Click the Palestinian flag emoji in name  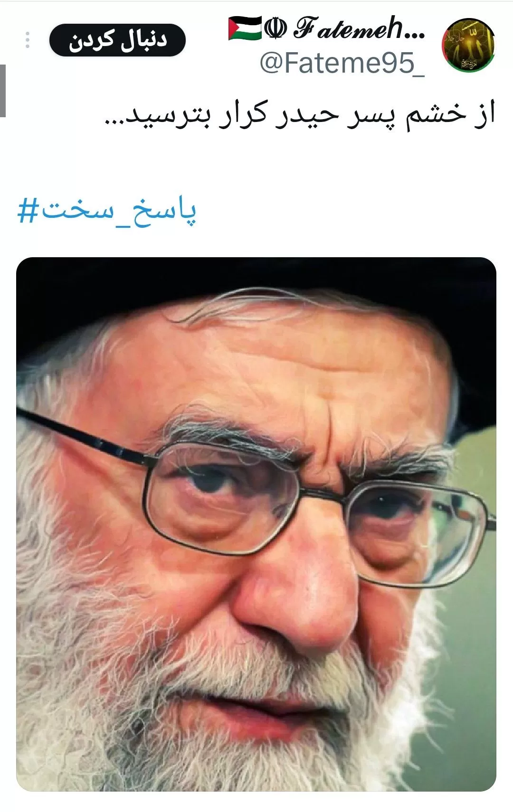pos(245,28)
